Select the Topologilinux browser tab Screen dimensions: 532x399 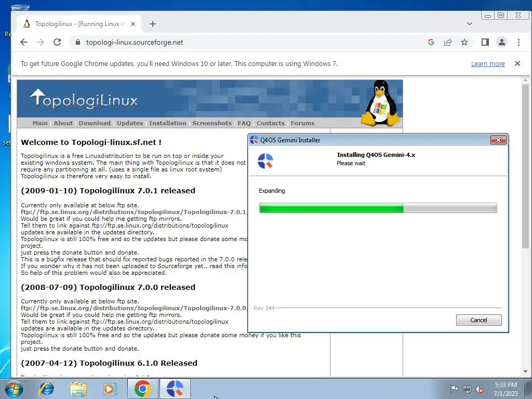(79, 24)
